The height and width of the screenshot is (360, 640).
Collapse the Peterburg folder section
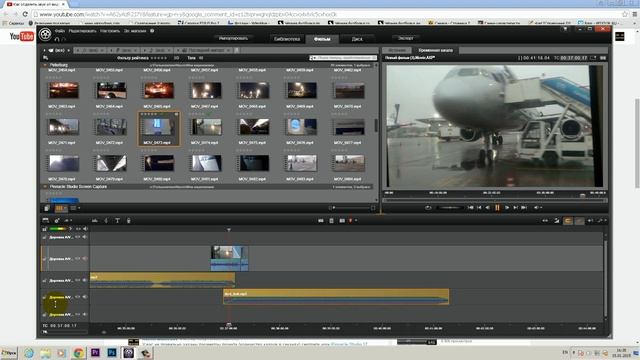45,65
